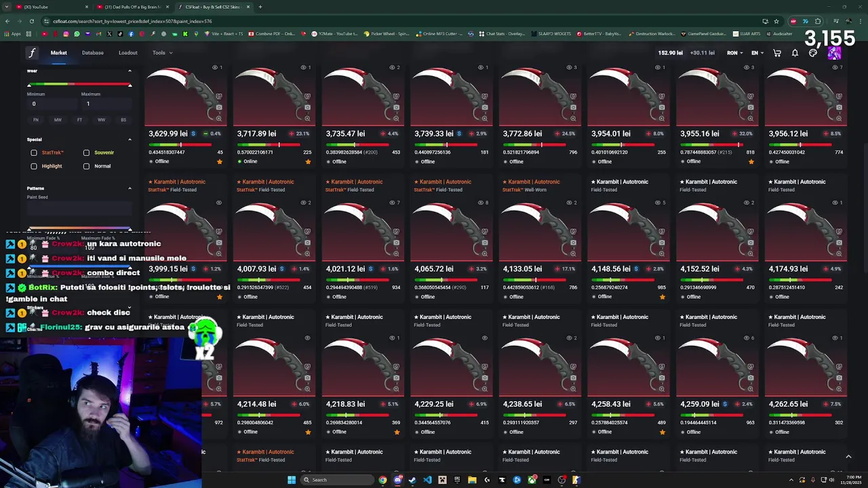
Task: Click the Maximum wear input field
Action: tap(105, 104)
